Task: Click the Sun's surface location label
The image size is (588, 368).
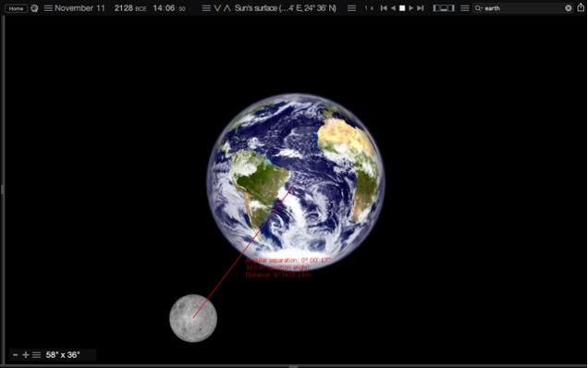Action: coord(286,8)
